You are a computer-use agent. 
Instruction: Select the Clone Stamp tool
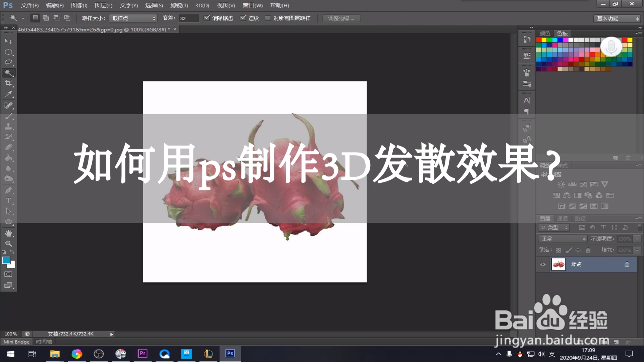tap(8, 126)
